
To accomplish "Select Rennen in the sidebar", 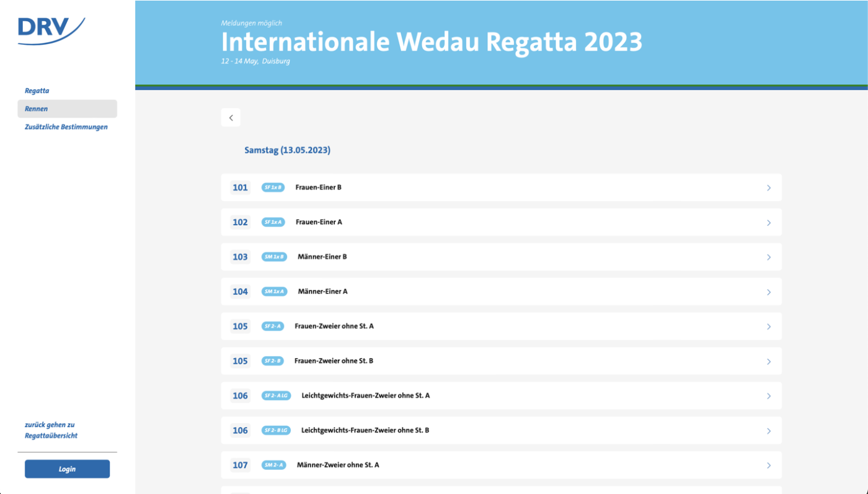I will pos(37,109).
